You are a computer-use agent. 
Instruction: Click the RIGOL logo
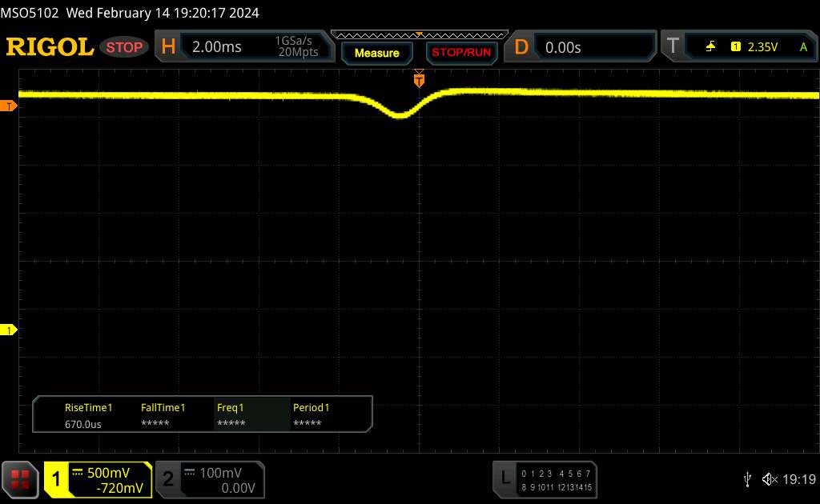50,47
